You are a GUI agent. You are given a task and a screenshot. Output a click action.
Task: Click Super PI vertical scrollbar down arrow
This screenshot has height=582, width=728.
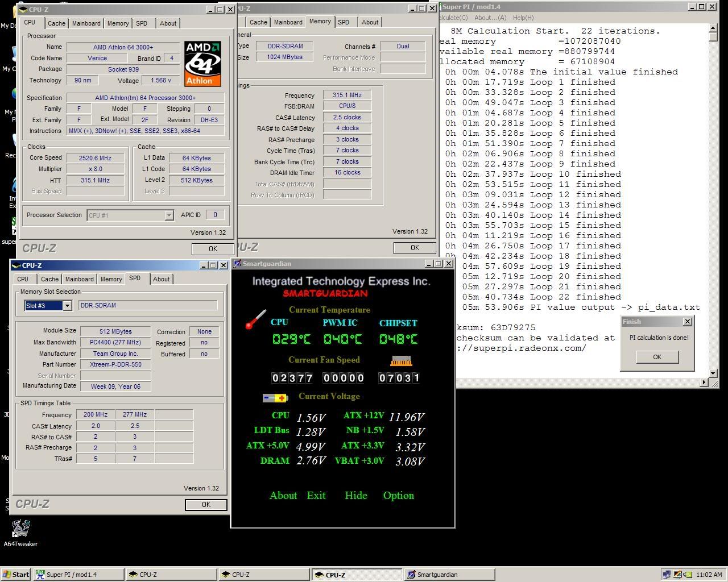[x=713, y=373]
